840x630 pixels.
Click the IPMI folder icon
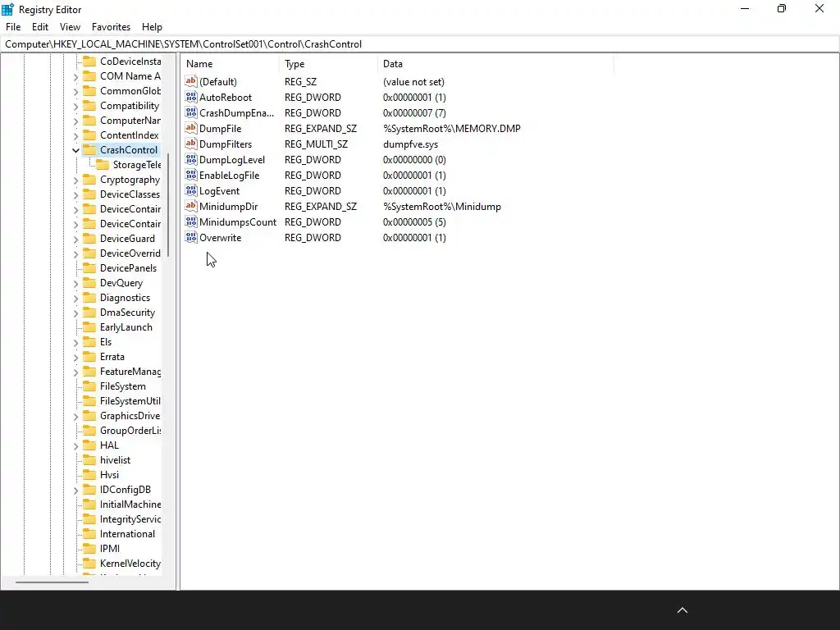89,549
